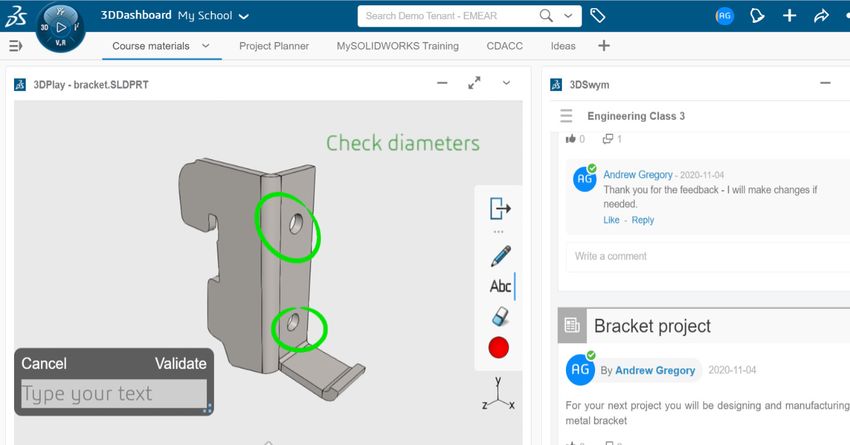
Task: Click the share arrow icon in top bar
Action: coord(821,16)
